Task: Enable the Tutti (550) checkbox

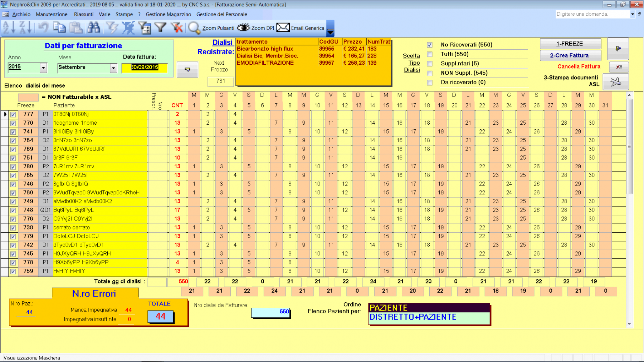Action: pyautogui.click(x=430, y=54)
